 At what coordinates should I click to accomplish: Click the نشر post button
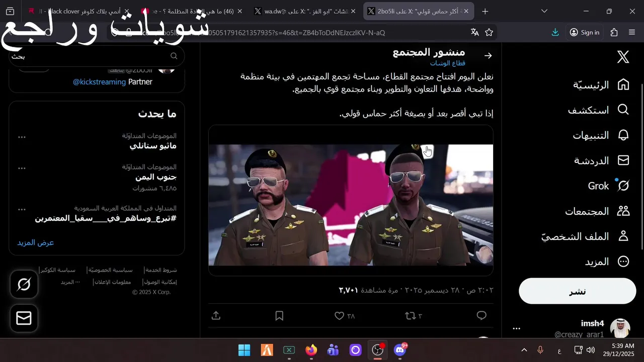[578, 291]
